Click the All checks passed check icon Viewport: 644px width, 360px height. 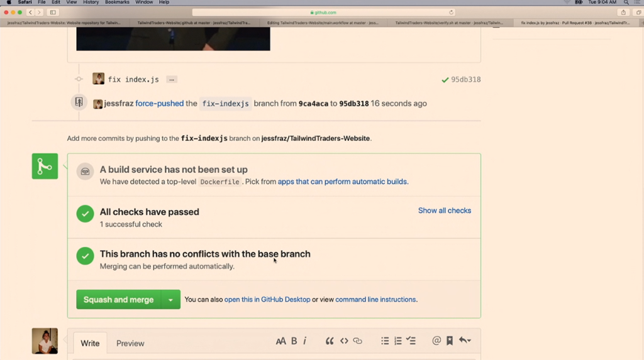pos(85,214)
